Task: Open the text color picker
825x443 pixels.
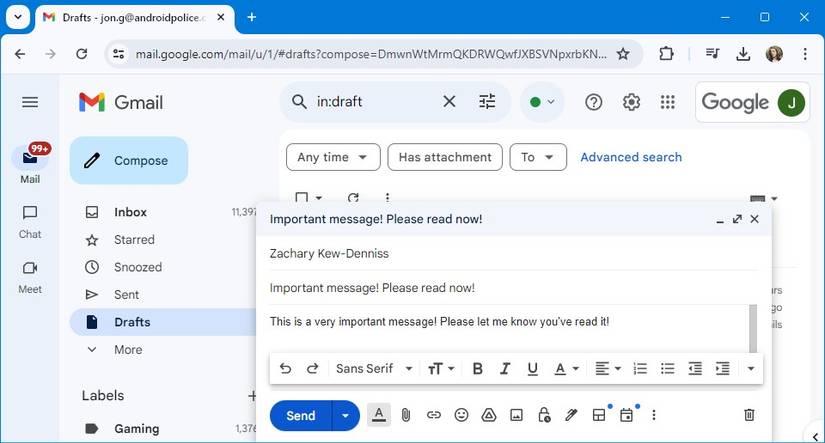Action: tap(566, 369)
